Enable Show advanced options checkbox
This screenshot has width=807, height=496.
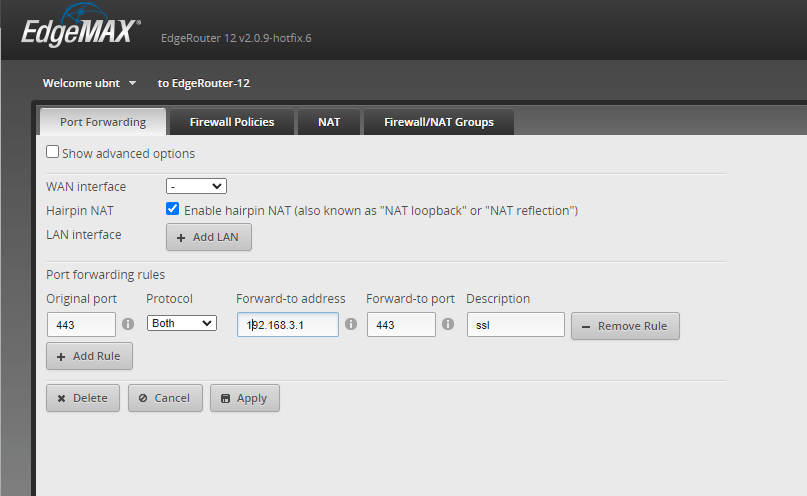click(52, 152)
